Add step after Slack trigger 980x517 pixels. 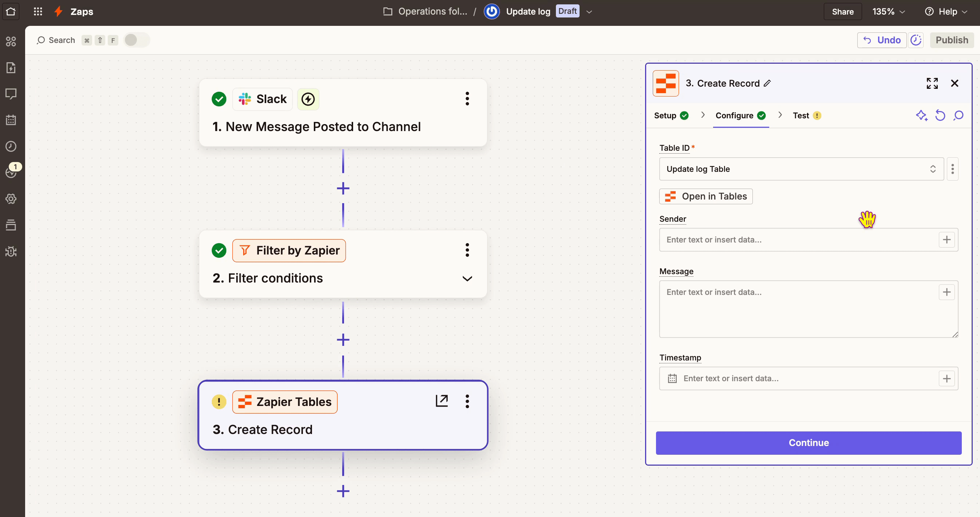tap(343, 188)
